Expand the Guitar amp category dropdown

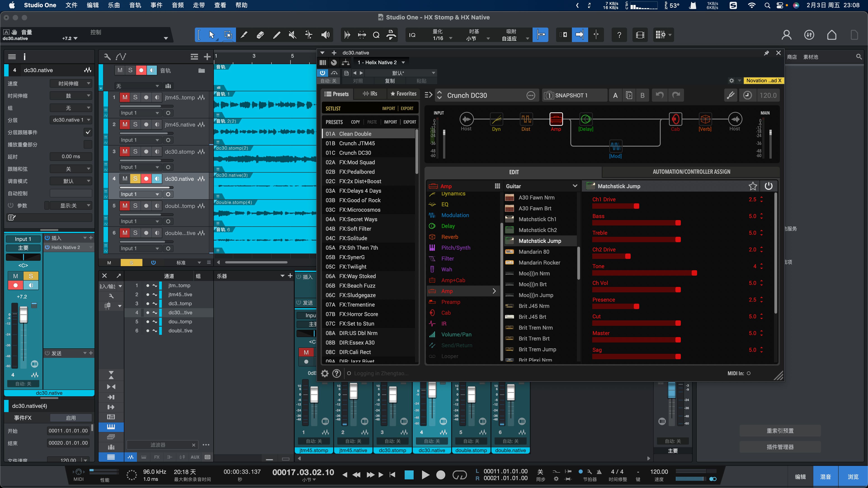click(575, 186)
